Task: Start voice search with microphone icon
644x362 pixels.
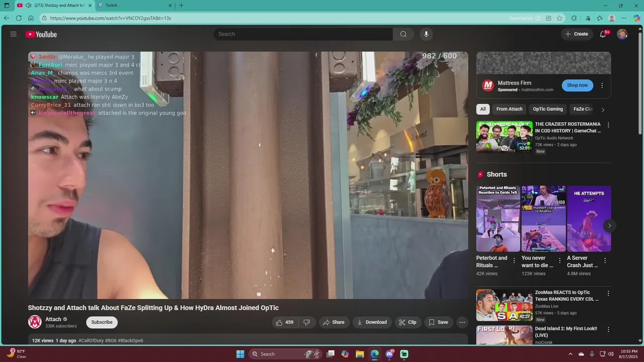Action: pyautogui.click(x=426, y=34)
